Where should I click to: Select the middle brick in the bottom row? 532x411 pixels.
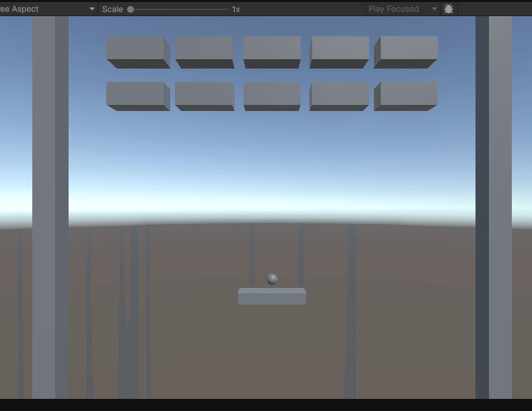pos(272,96)
